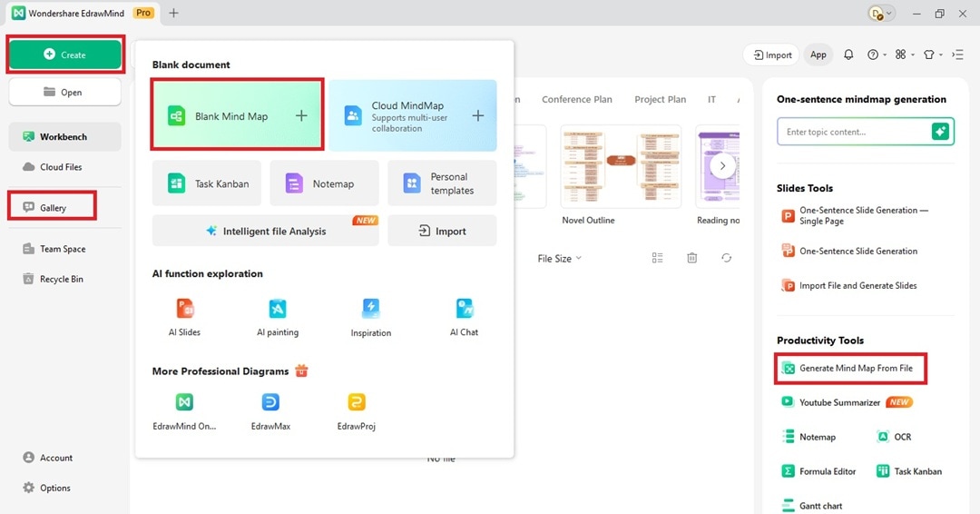This screenshot has width=980, height=514.
Task: Open EdrawMax diagram app
Action: tap(270, 410)
